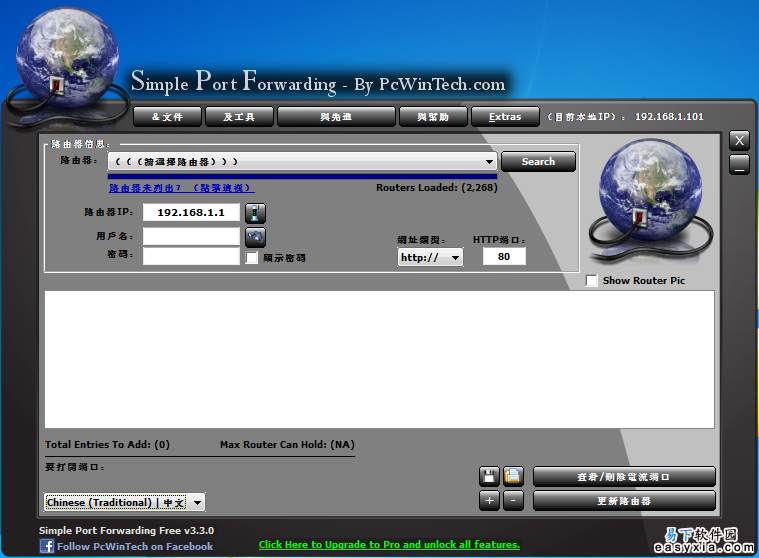Click the Max Router Can Hold: (NA) text

point(287,444)
